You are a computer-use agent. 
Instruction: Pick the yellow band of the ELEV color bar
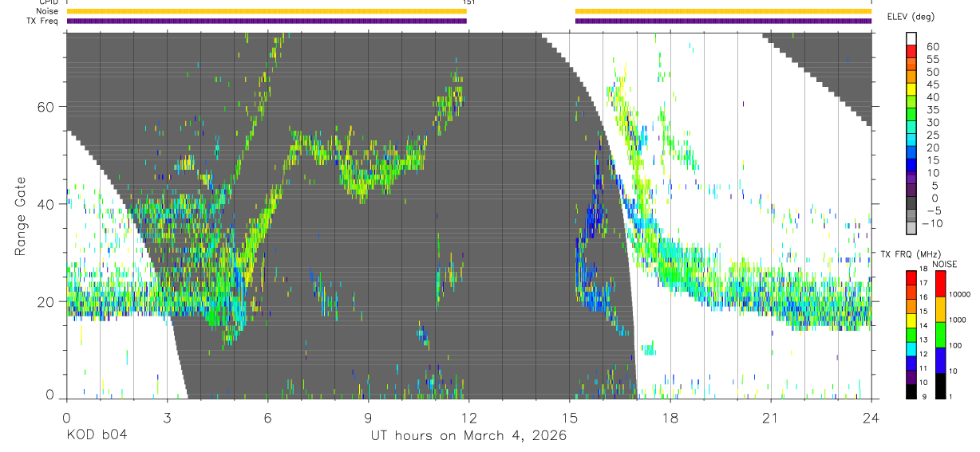912,90
